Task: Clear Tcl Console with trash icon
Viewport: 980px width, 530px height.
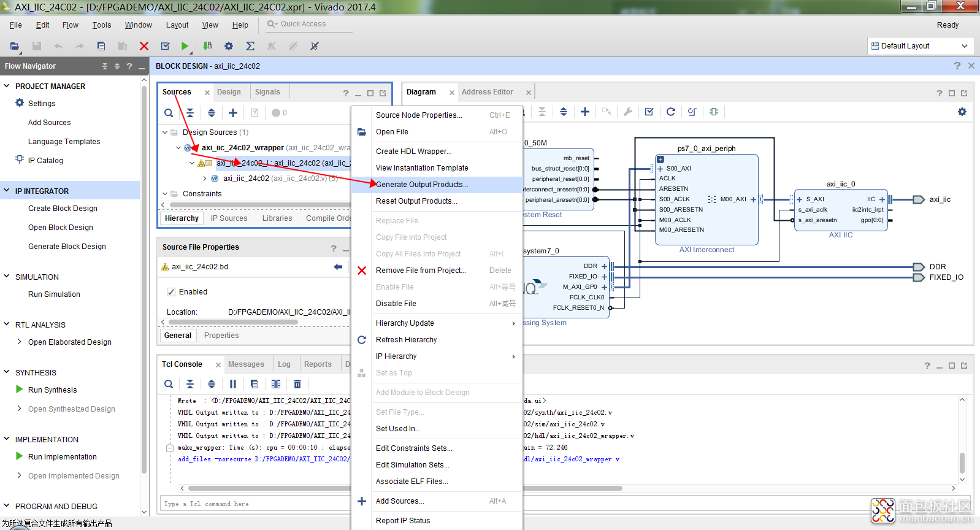Action: [x=297, y=384]
